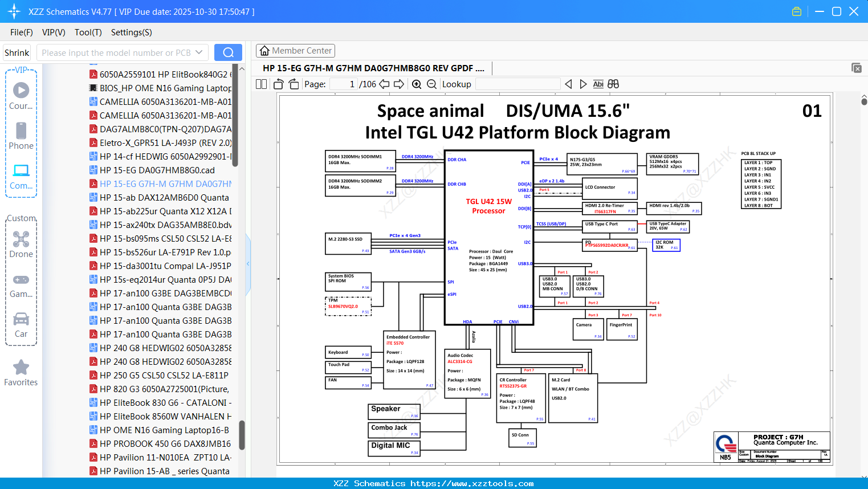This screenshot has width=868, height=489.
Task: Go to next page arrow
Action: 399,84
